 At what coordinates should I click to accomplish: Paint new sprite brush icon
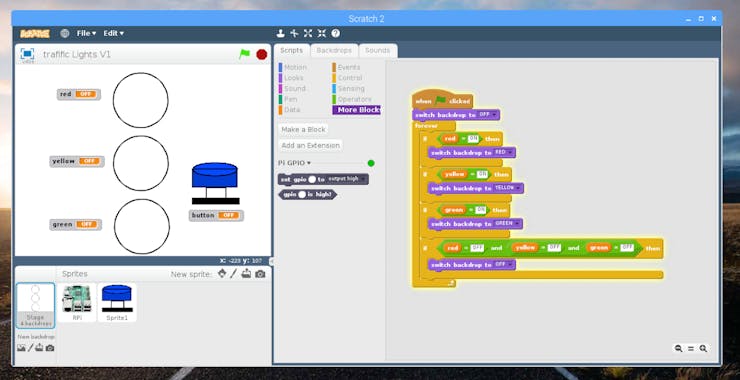(x=234, y=273)
